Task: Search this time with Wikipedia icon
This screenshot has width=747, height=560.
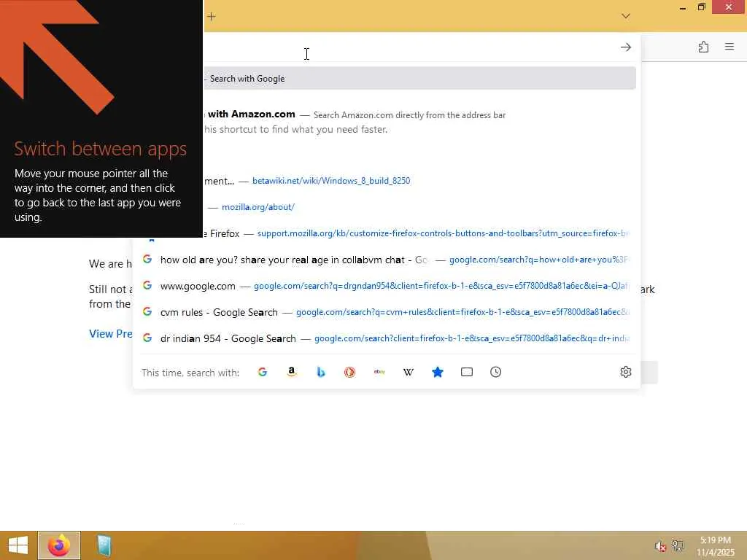Action: click(x=409, y=372)
